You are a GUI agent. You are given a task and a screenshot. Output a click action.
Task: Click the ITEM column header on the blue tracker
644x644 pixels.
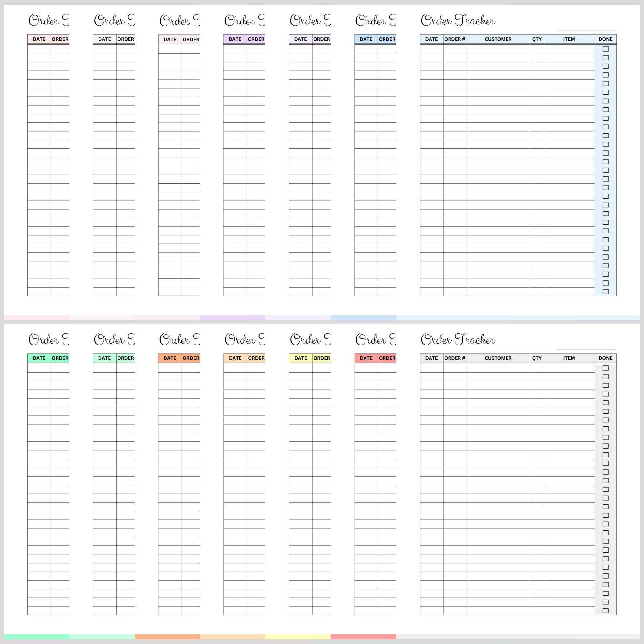click(569, 39)
